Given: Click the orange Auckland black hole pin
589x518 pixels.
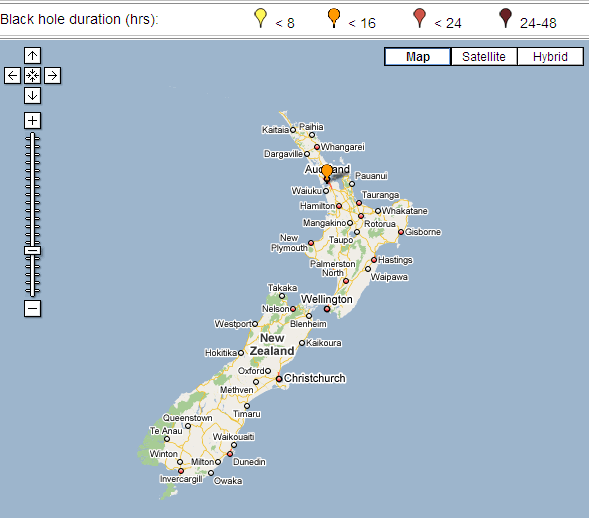Looking at the screenshot, I should [x=327, y=171].
